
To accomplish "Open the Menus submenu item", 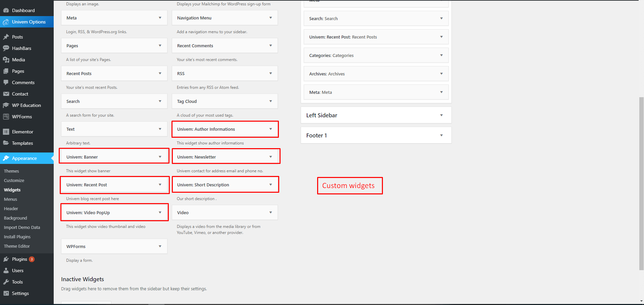I will pos(10,199).
